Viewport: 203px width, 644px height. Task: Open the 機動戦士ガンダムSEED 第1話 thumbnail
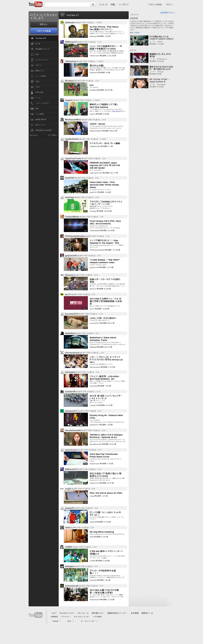[x=139, y=58]
